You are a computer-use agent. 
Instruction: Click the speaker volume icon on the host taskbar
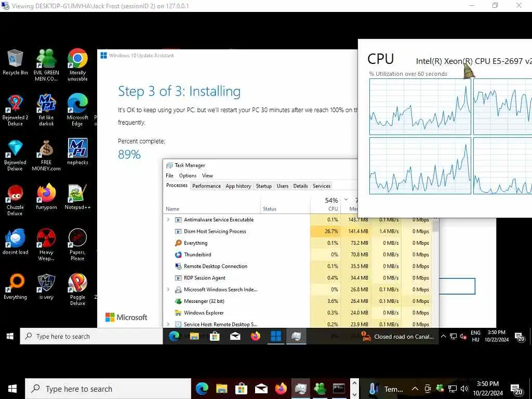(464, 389)
